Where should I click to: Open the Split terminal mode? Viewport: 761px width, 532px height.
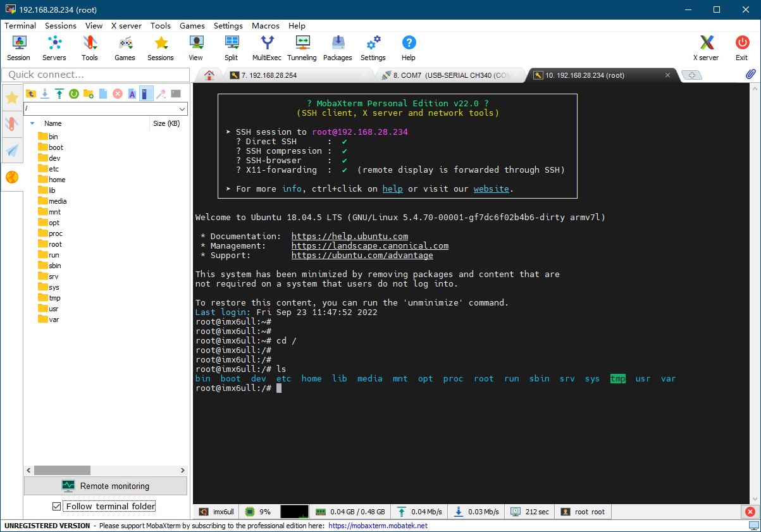pos(232,48)
